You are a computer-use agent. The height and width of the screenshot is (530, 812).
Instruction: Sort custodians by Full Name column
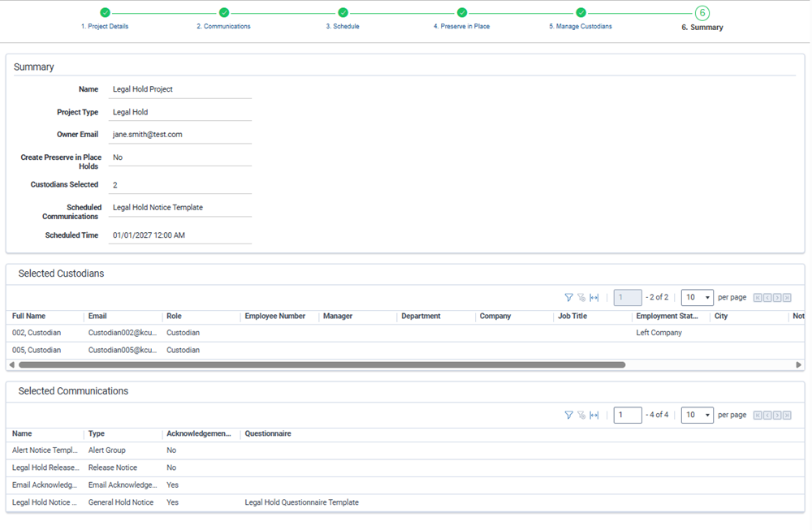tap(29, 317)
